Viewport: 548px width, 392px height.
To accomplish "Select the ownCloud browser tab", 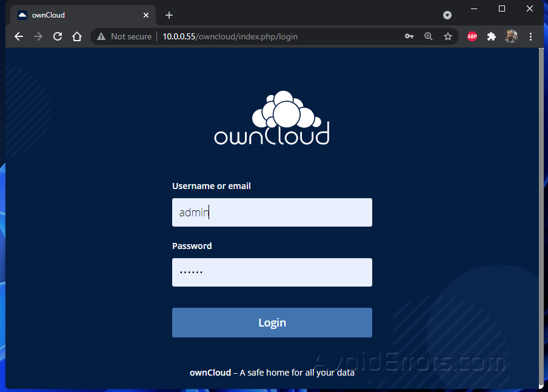I will [79, 15].
